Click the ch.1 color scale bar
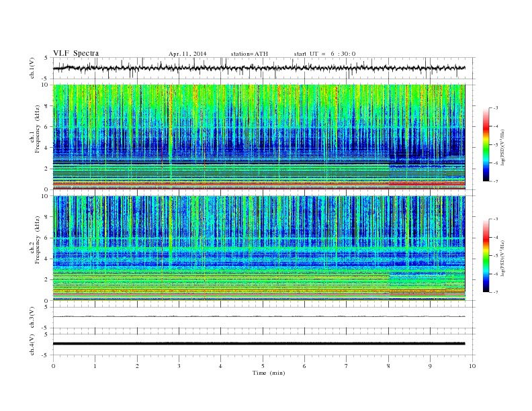The image size is (532, 411). [x=486, y=144]
